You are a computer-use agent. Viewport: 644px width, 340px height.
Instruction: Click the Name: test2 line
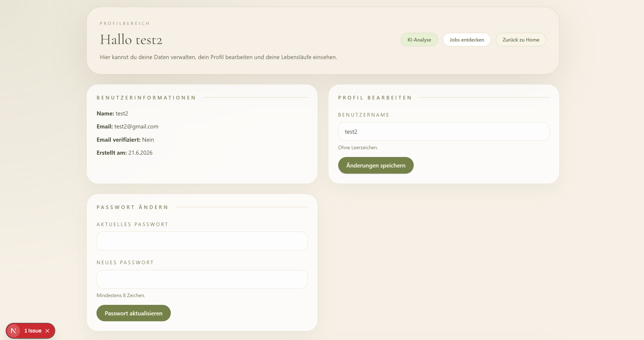point(112,113)
